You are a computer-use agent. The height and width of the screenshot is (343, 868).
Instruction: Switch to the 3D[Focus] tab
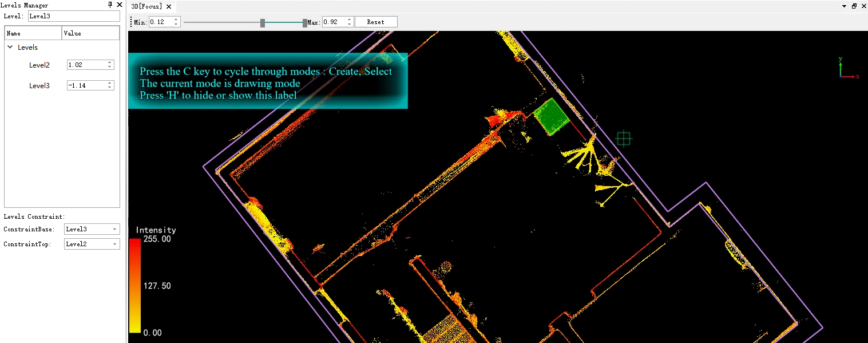147,6
